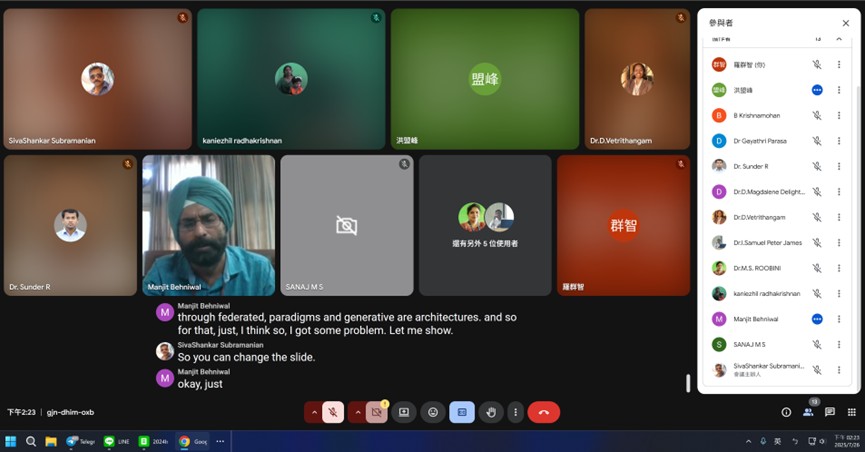Open more options three-dot menu in toolbar
This screenshot has width=865, height=452.
[515, 412]
